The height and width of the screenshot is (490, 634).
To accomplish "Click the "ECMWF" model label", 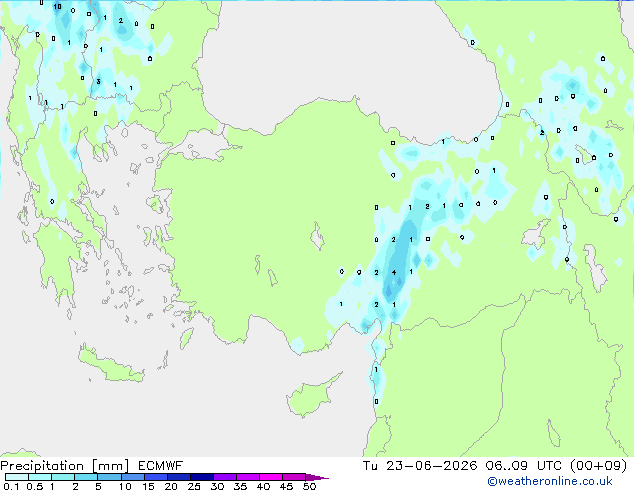I will [x=160, y=466].
